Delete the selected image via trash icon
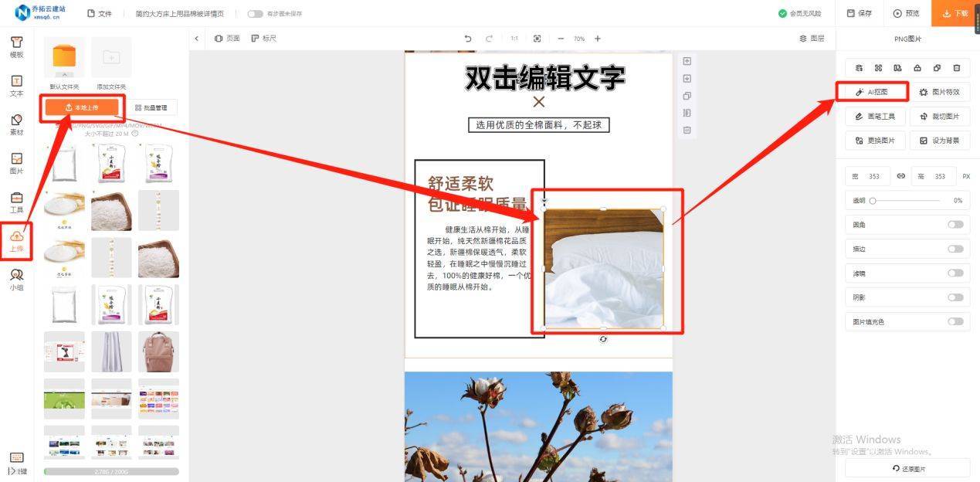This screenshot has width=980, height=482. (x=957, y=68)
